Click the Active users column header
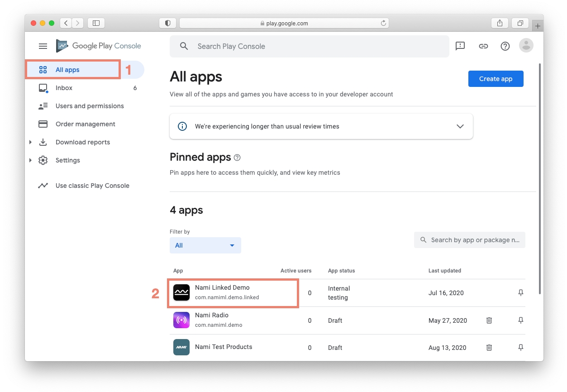The height and width of the screenshot is (392, 567). pos(296,271)
